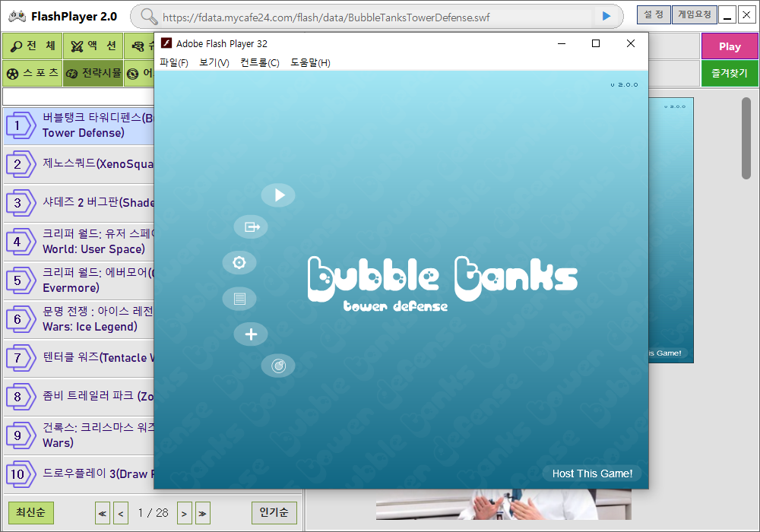Sort the game list by 인기순

pyautogui.click(x=274, y=512)
